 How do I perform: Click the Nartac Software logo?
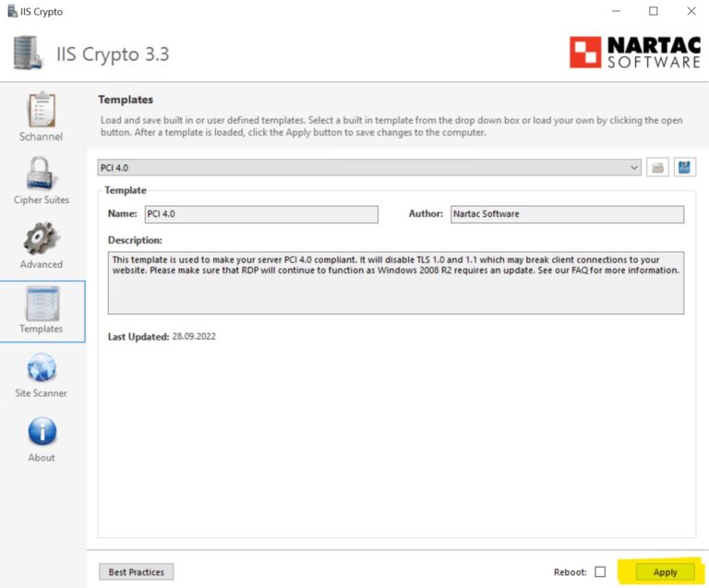pyautogui.click(x=634, y=53)
